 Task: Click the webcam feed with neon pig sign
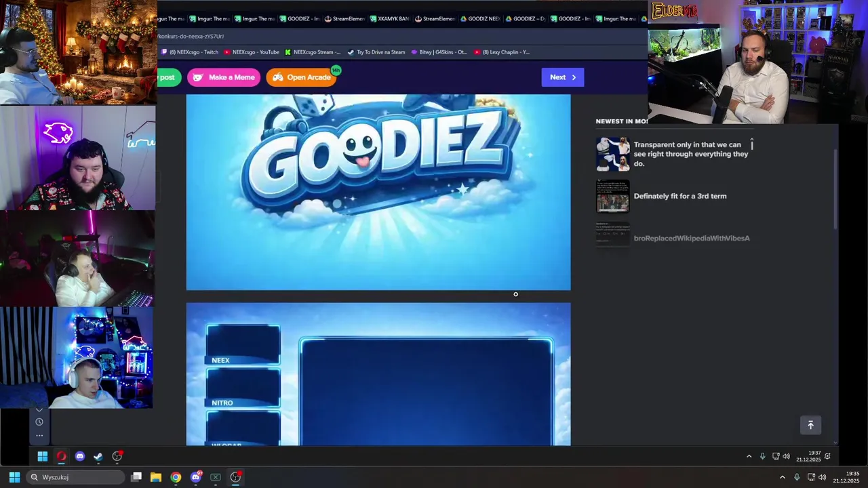(78, 157)
